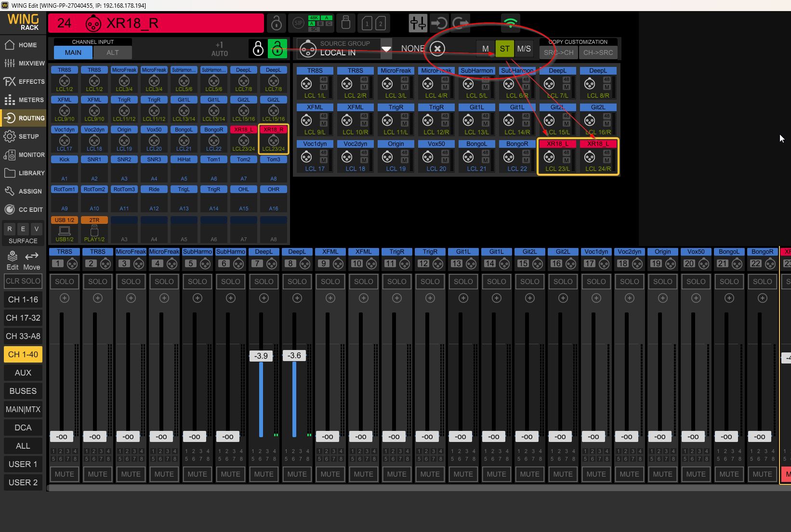Click the SRC->CH copy button
The image size is (791, 532).
(559, 52)
